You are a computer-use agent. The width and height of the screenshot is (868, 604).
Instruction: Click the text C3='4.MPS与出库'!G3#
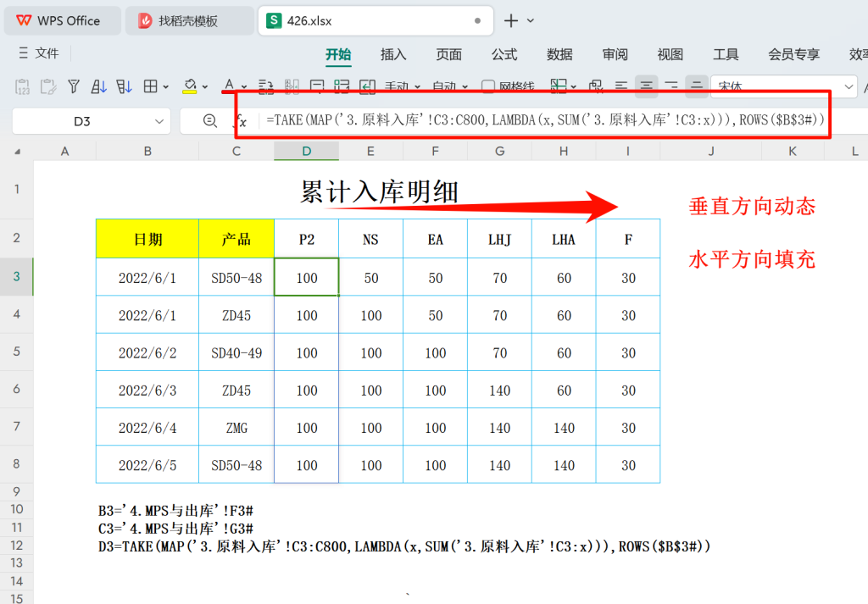coord(175,529)
